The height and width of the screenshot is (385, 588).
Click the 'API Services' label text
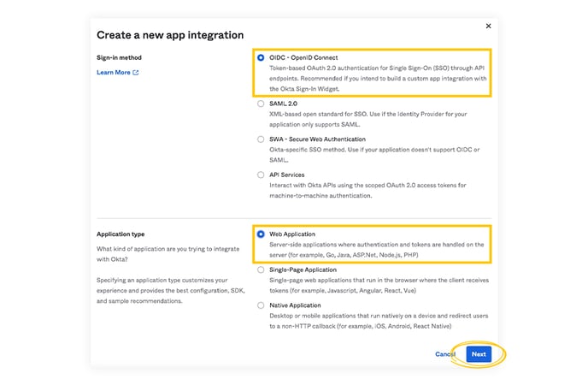tap(287, 175)
